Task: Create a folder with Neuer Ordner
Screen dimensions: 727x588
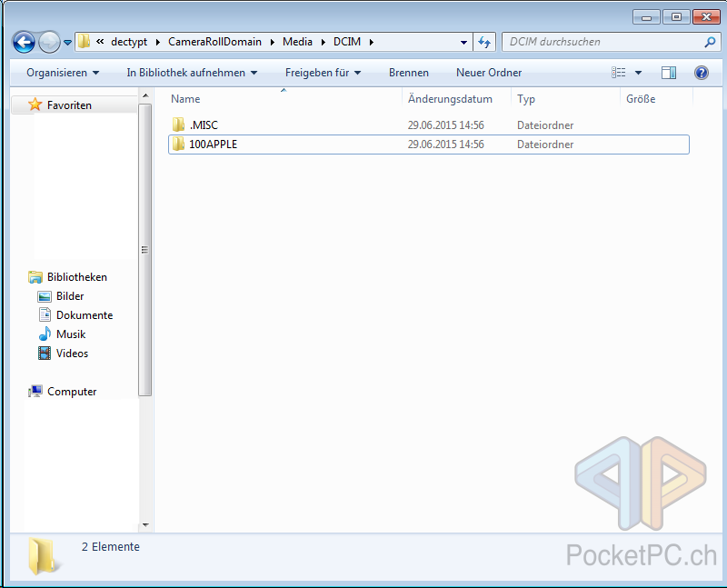Action: pyautogui.click(x=489, y=73)
